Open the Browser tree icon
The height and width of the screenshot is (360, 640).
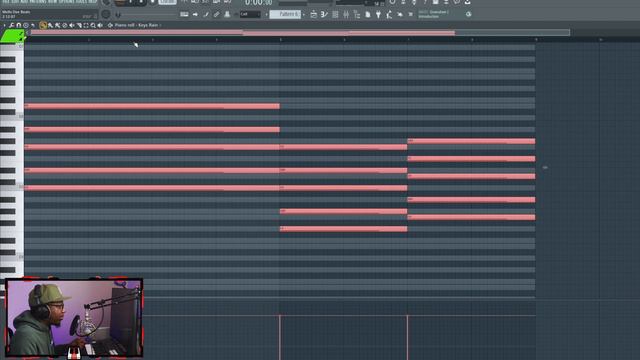357,14
